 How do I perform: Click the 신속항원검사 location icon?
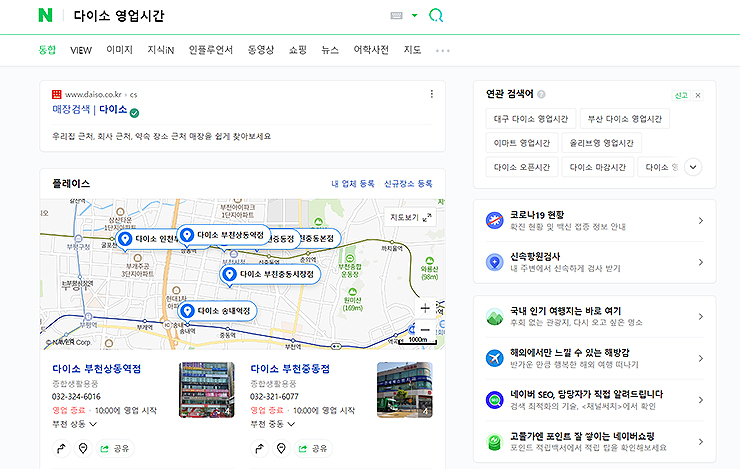[495, 262]
